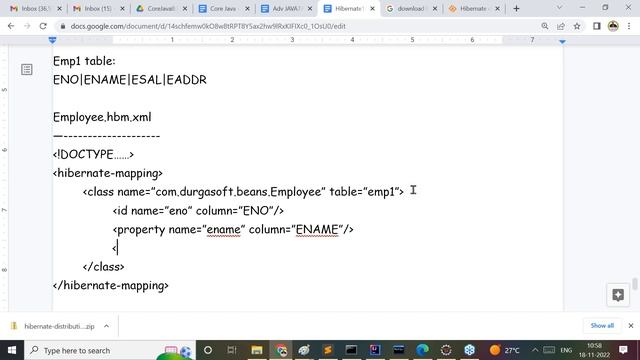Image resolution: width=640 pixels, height=360 pixels.
Task: Open the Chrome three-dot menu
Action: (x=629, y=26)
